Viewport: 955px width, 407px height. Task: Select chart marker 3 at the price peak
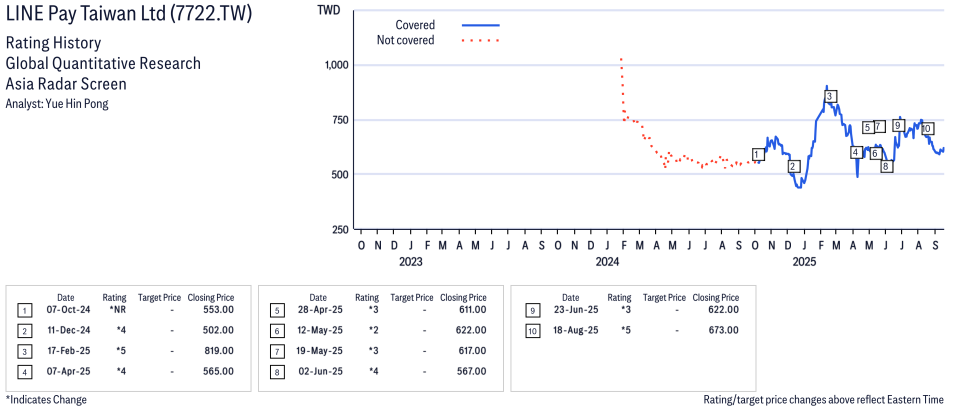point(830,96)
